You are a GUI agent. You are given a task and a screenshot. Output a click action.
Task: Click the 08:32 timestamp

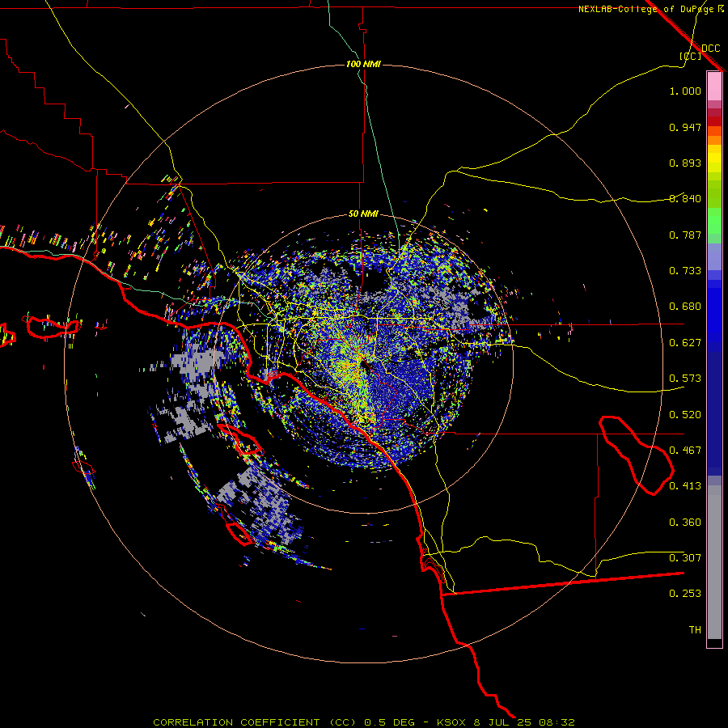tap(557, 722)
